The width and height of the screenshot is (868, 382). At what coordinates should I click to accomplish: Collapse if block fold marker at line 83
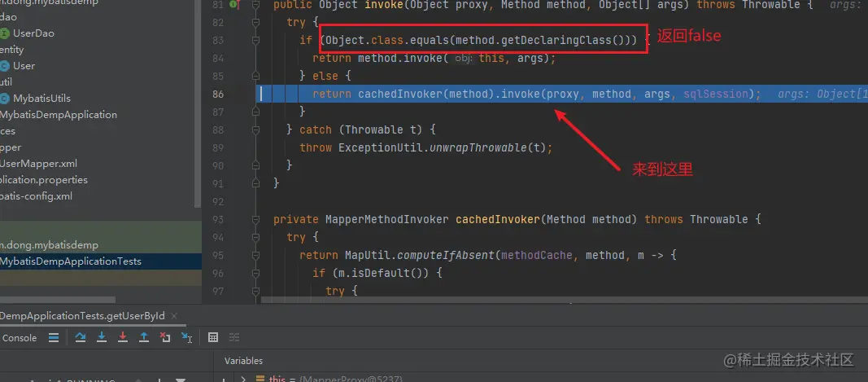coord(255,41)
